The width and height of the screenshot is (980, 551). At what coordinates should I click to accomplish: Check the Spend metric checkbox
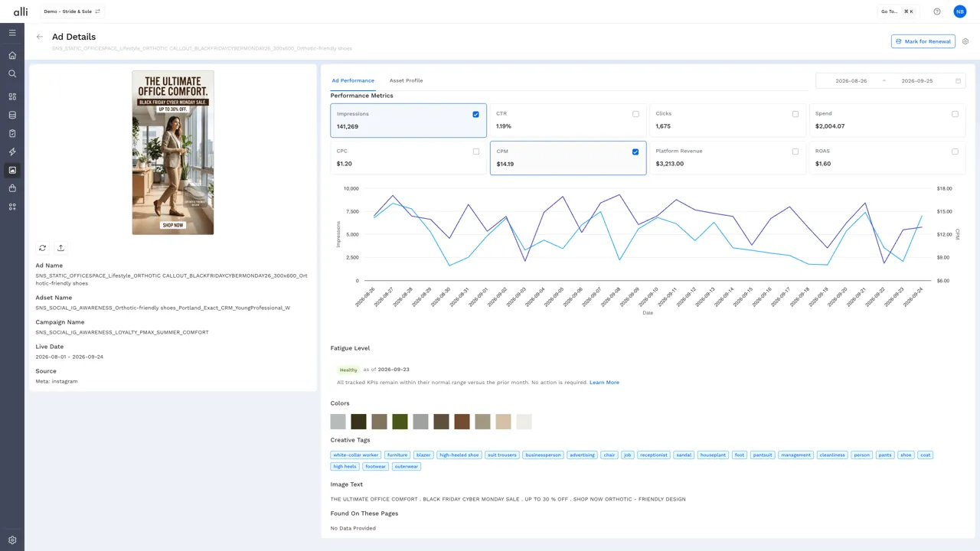(955, 114)
